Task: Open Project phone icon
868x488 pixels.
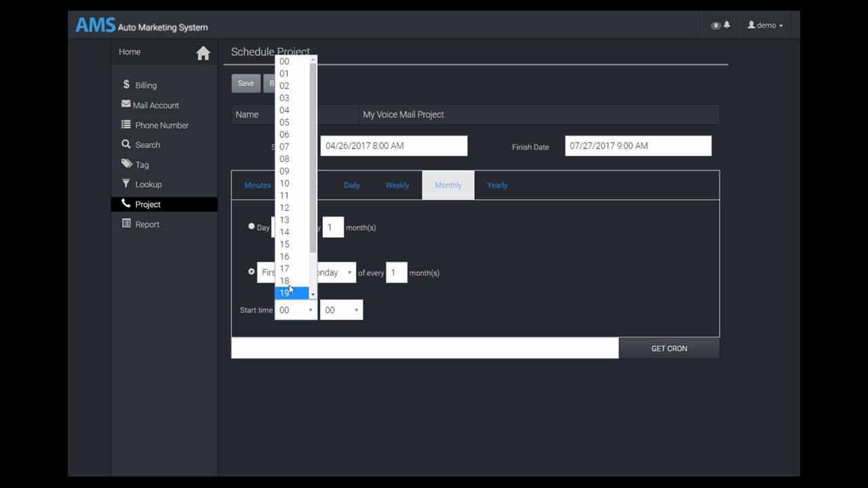Action: pos(126,203)
